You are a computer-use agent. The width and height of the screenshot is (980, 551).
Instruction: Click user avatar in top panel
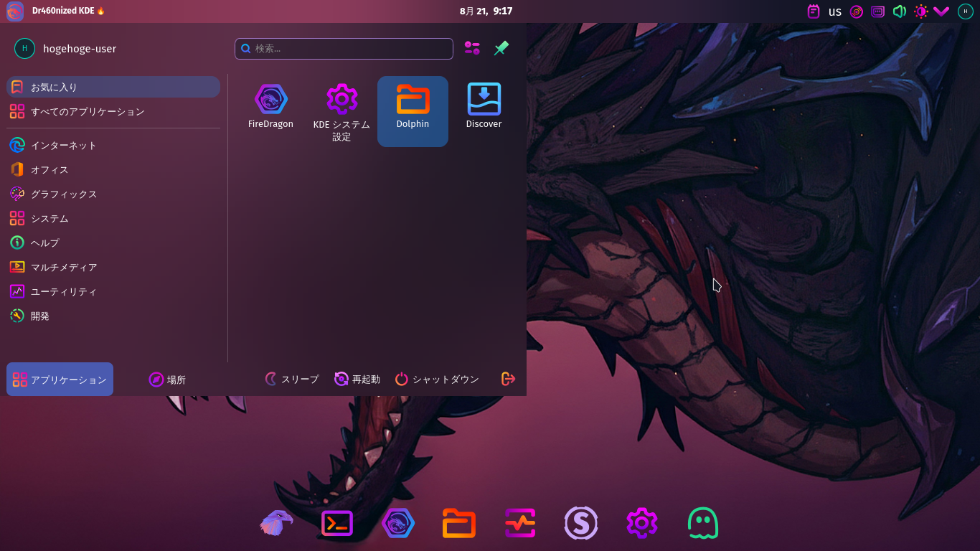pyautogui.click(x=966, y=11)
